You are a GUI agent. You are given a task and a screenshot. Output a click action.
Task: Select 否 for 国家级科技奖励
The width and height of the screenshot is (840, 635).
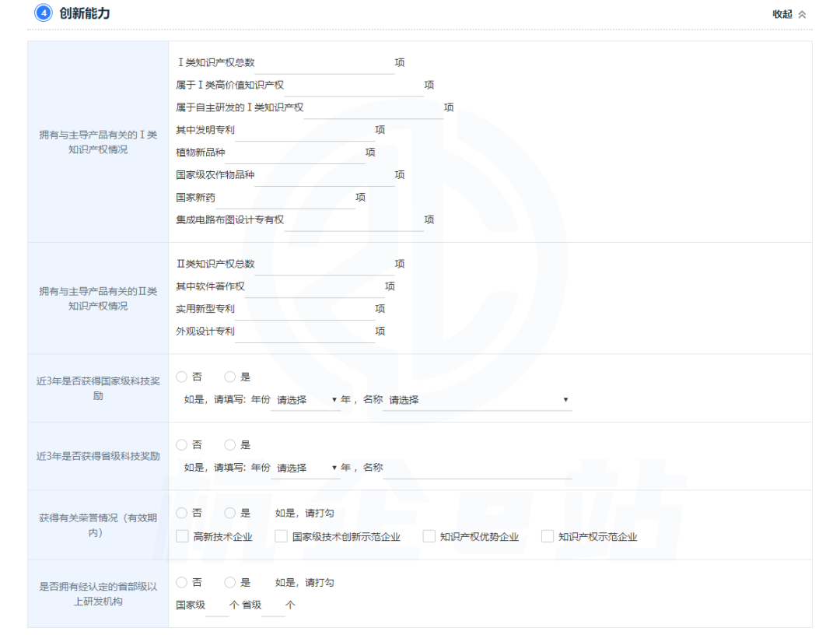click(x=181, y=377)
